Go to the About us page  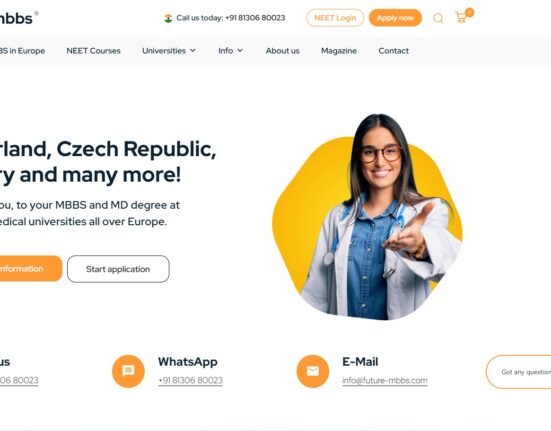(x=283, y=51)
